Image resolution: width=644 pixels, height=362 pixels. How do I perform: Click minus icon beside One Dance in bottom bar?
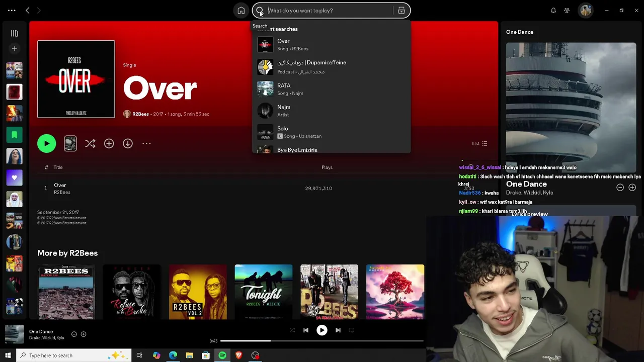pos(74,334)
